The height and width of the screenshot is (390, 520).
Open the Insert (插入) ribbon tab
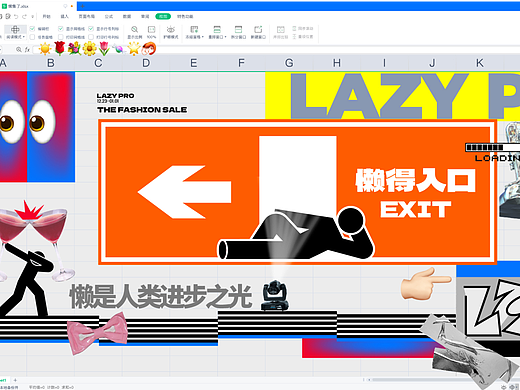(64, 16)
